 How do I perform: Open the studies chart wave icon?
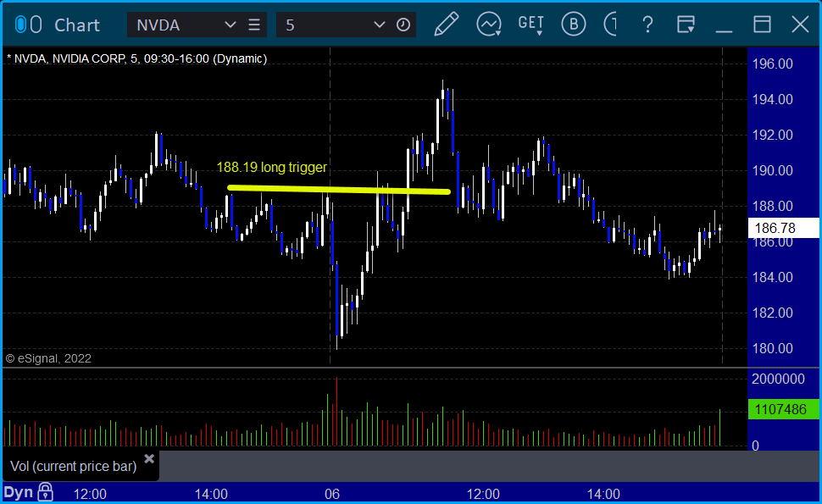(489, 25)
